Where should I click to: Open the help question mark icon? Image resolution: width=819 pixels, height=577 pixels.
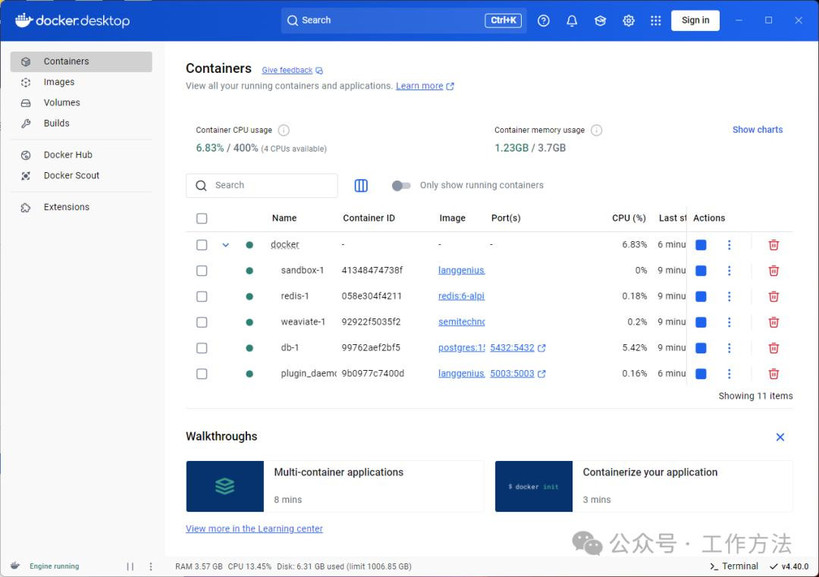[x=543, y=20]
